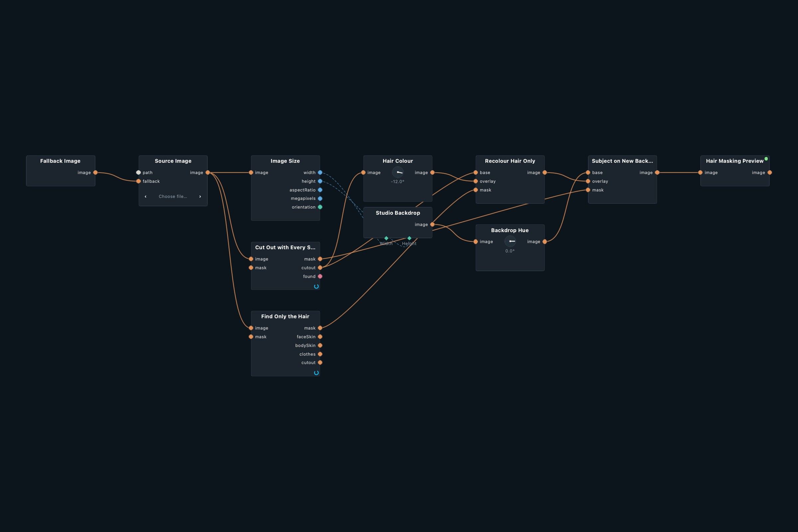
Task: Select the Image Size node title
Action: click(285, 161)
